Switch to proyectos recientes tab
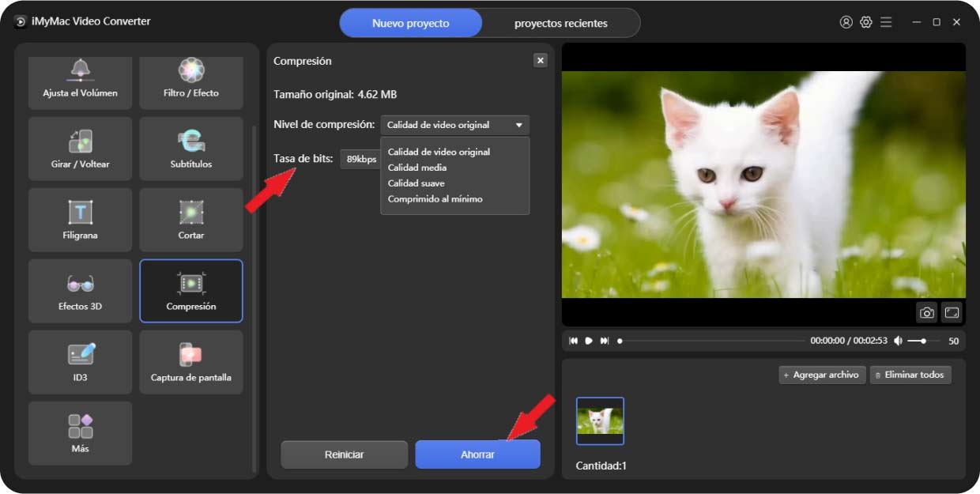 tap(561, 23)
